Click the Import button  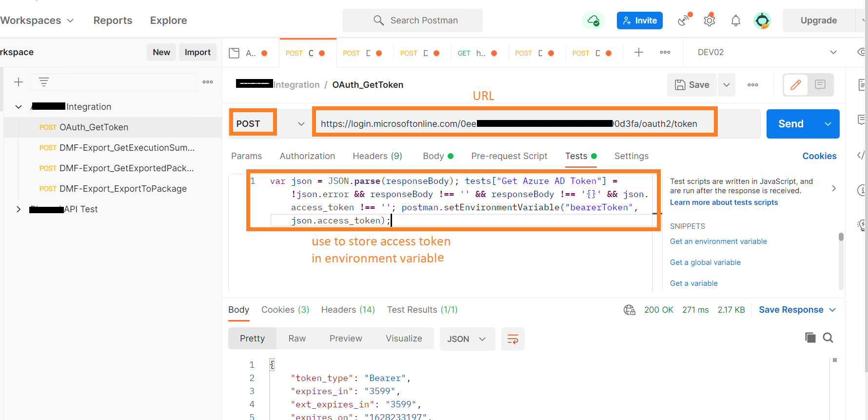197,52
